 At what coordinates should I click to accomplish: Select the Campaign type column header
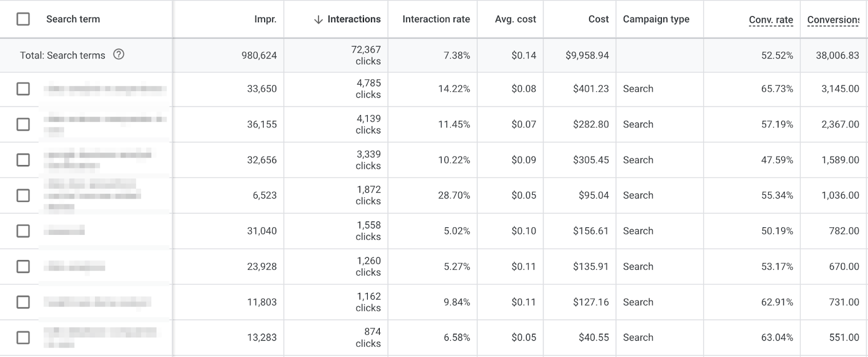pyautogui.click(x=656, y=19)
